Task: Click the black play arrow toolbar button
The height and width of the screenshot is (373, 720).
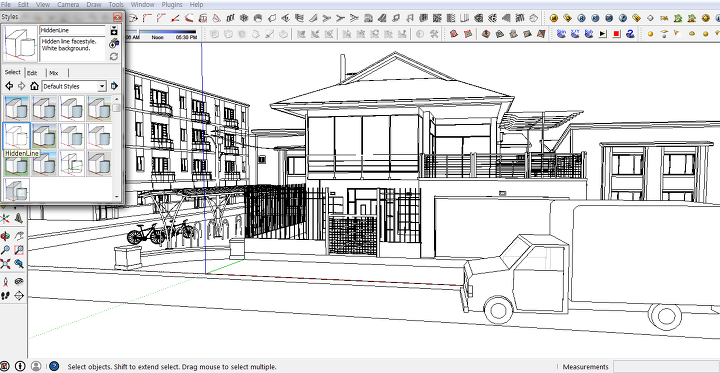Action: tap(603, 34)
